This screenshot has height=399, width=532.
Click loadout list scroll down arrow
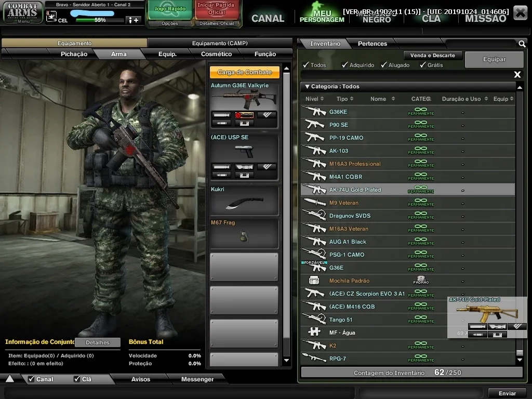tap(286, 361)
